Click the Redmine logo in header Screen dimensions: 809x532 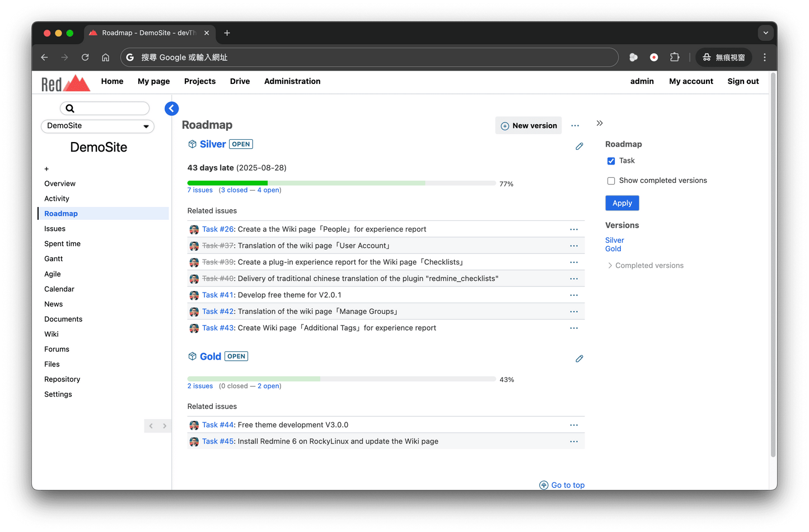click(x=66, y=83)
